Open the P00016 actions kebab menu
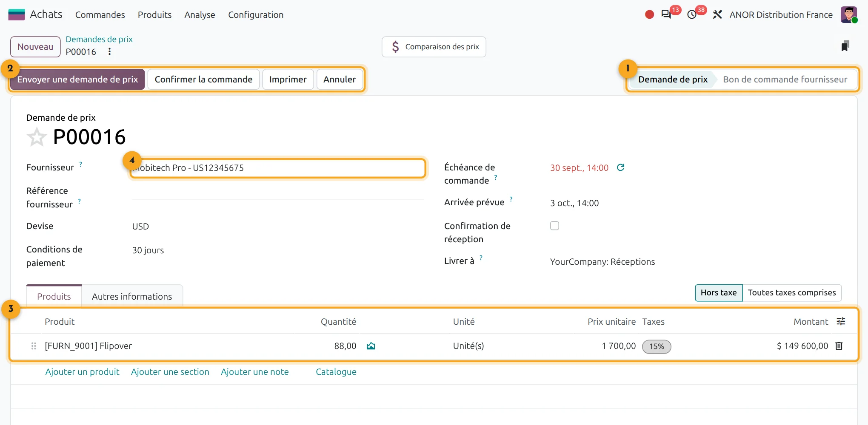 [109, 51]
